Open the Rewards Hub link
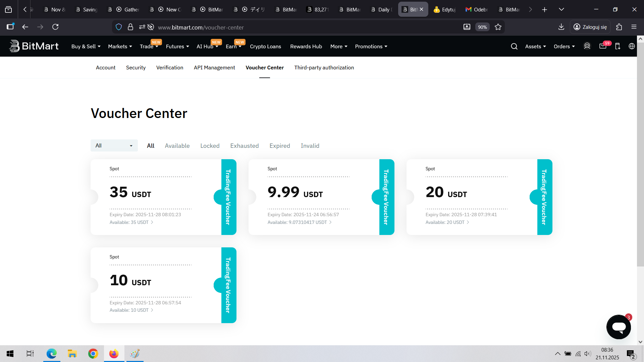 306,47
